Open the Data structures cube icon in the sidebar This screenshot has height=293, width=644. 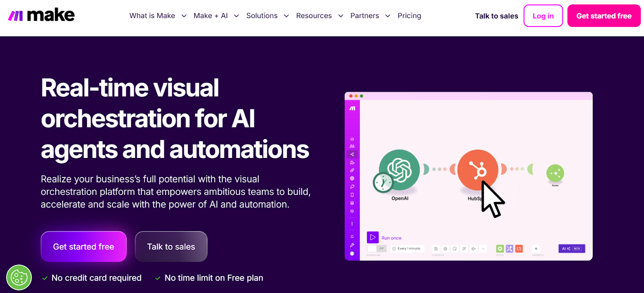coord(352,211)
